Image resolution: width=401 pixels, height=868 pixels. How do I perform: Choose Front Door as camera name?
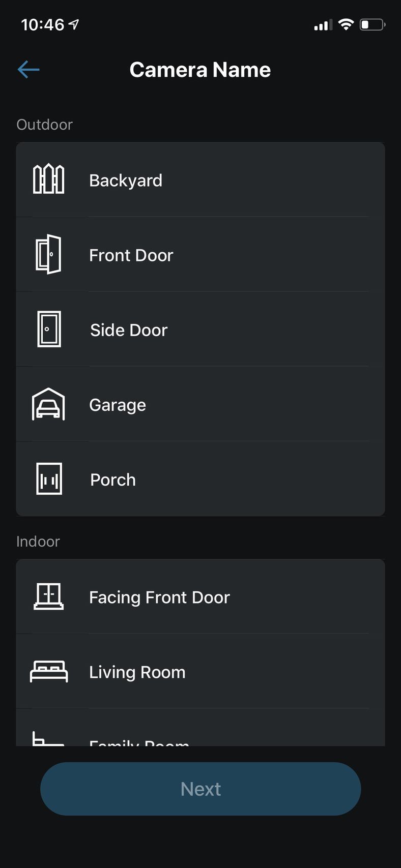(x=200, y=254)
